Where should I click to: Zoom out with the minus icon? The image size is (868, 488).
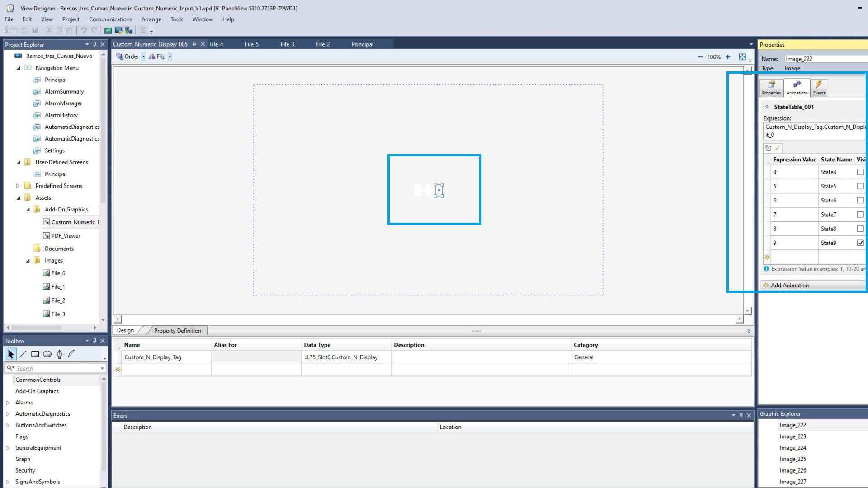click(700, 57)
